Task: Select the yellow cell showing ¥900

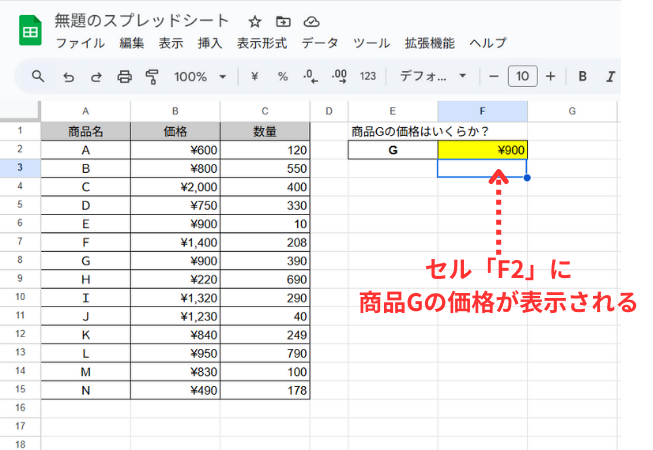Action: coord(482,150)
